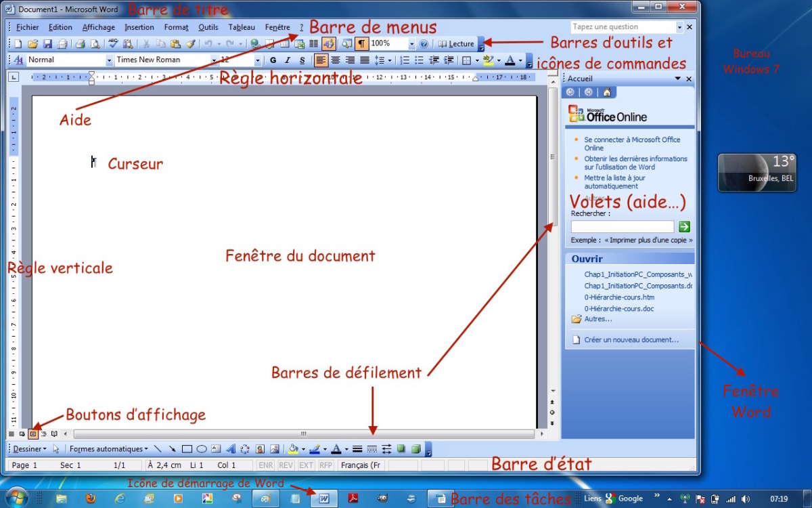The width and height of the screenshot is (812, 508).
Task: Click the 'Autres...' link in the Ouvrir section
Action: point(598,319)
